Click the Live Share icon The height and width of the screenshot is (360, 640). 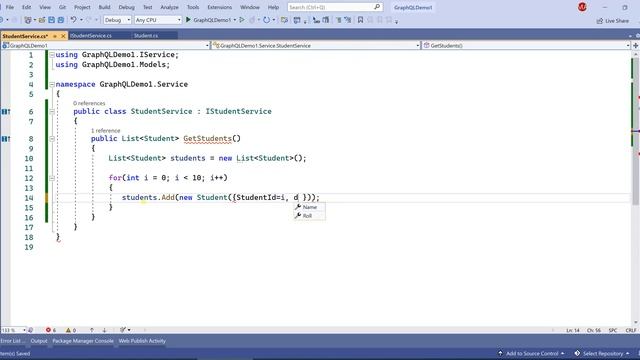coord(600,20)
